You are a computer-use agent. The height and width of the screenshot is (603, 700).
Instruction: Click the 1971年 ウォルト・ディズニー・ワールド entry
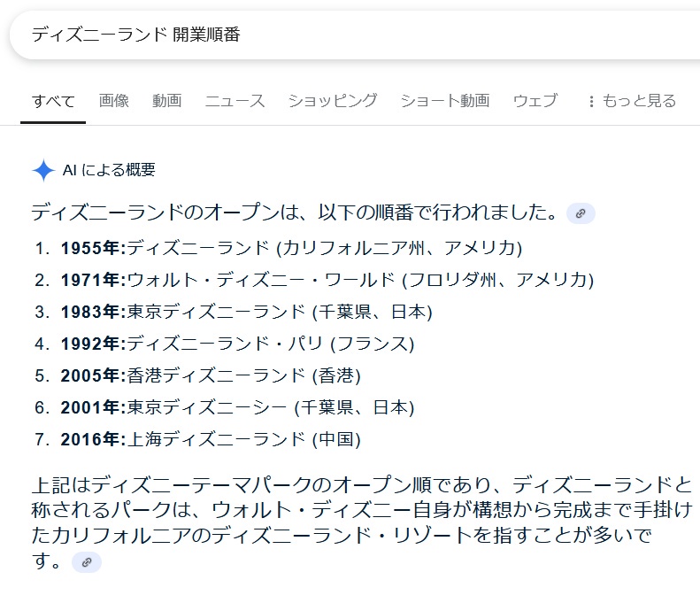click(327, 280)
